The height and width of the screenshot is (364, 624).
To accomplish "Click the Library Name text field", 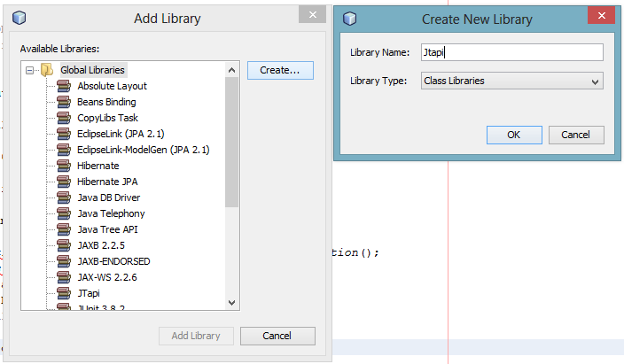I will [511, 52].
